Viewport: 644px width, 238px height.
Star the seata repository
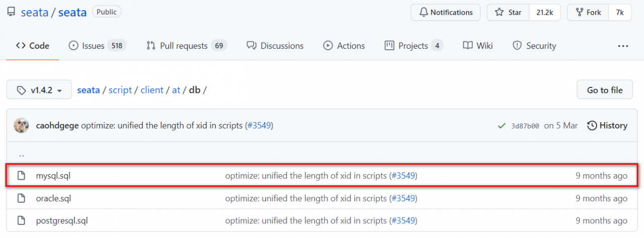coord(508,13)
